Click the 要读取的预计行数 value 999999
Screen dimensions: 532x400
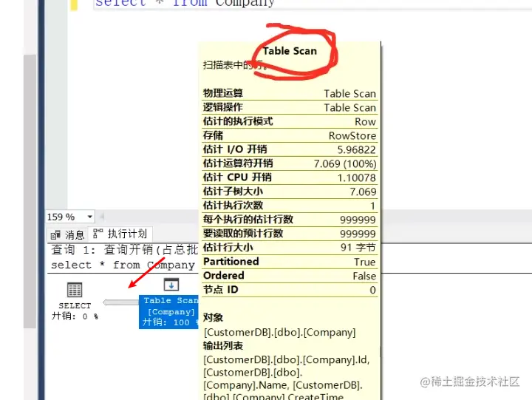[x=358, y=234]
